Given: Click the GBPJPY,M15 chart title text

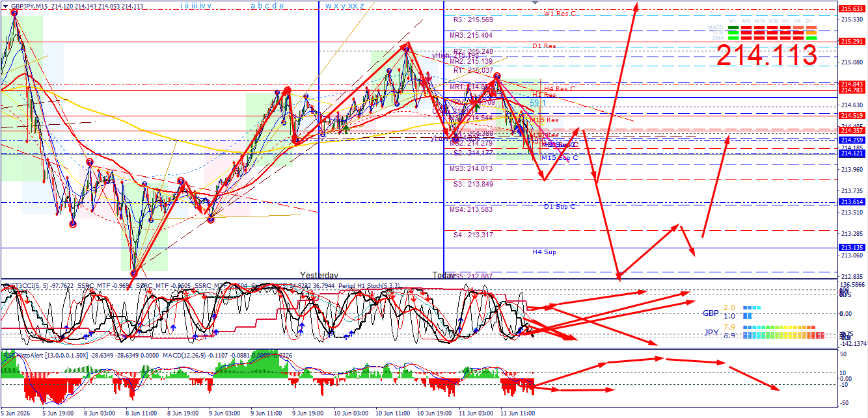Looking at the screenshot, I should 29,6.
